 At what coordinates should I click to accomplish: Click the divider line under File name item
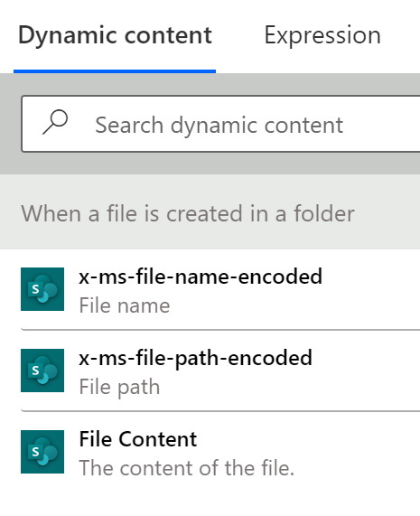coord(220,329)
